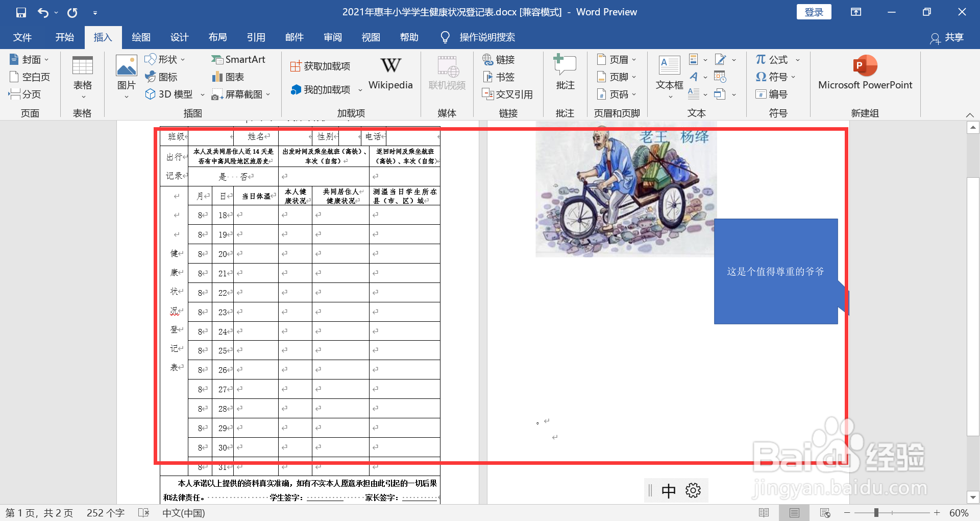Click the Pictures (图片) icon
980x521 pixels.
click(x=126, y=77)
